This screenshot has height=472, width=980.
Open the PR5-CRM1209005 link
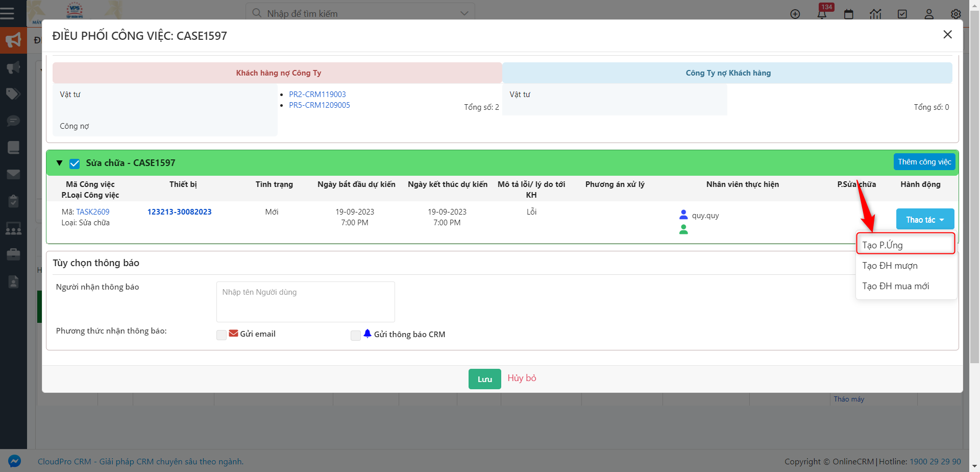320,105
